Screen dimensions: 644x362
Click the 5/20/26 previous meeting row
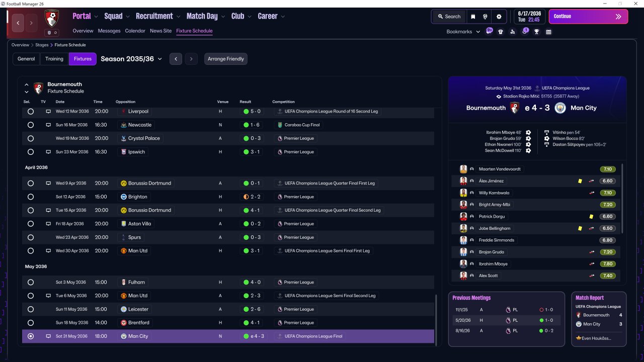(x=506, y=320)
